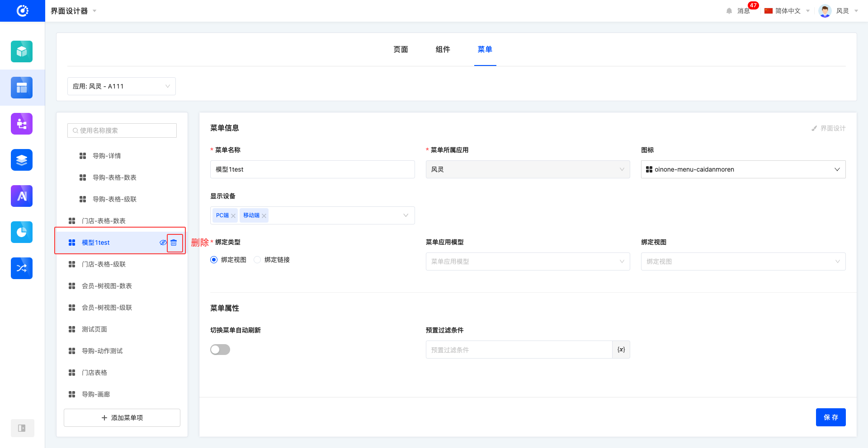Open the pie chart sidebar icon
868x448 pixels.
coord(22,232)
